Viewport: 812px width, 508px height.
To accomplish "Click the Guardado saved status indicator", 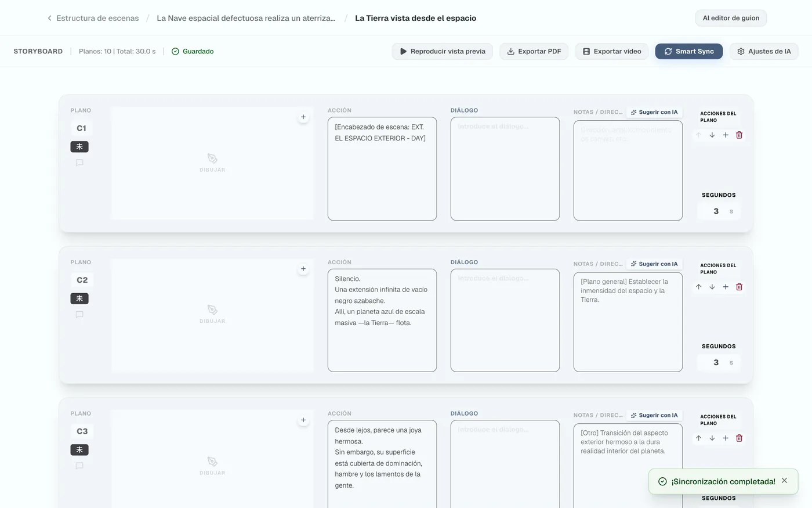I will point(193,51).
